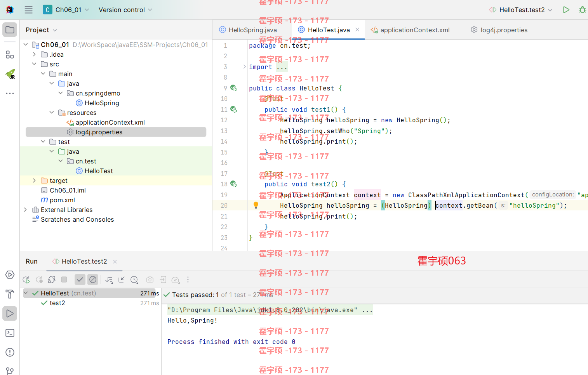Open the Ch06_01 project dropdown
The width and height of the screenshot is (588, 375).
[66, 10]
